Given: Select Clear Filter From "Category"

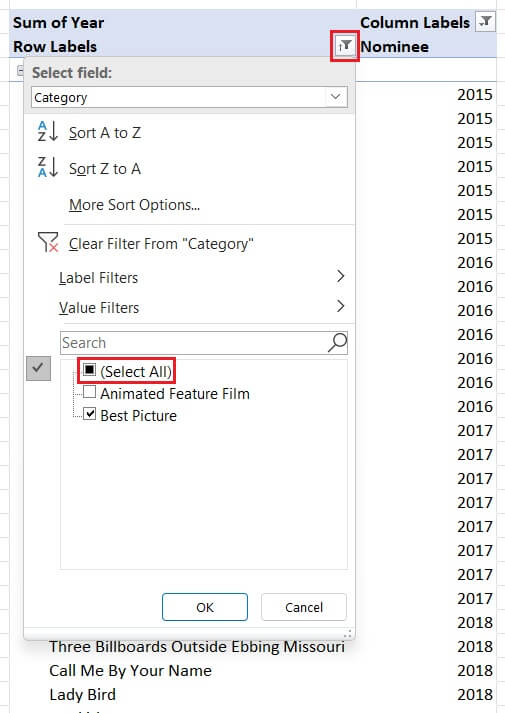Looking at the screenshot, I should click(161, 244).
